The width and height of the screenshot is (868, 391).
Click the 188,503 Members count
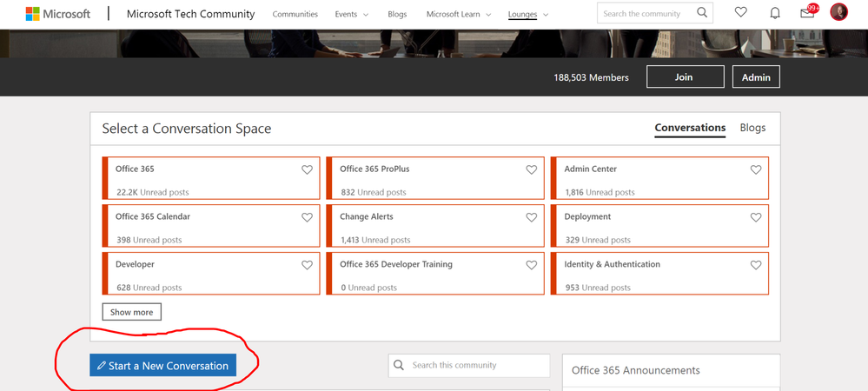tap(591, 77)
